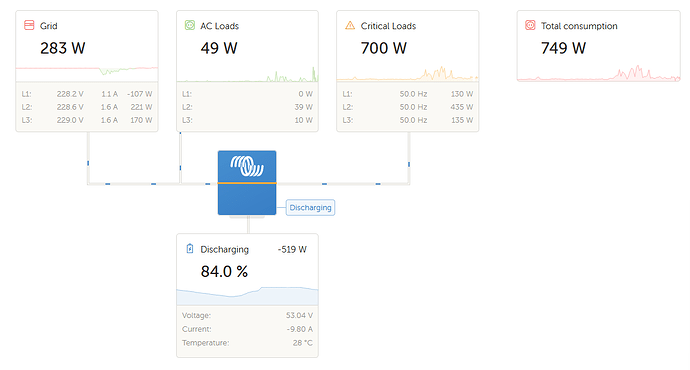Image resolution: width=690 pixels, height=370 pixels.
Task: Select Critical Loads L2 row showing 435 W
Action: (x=407, y=107)
